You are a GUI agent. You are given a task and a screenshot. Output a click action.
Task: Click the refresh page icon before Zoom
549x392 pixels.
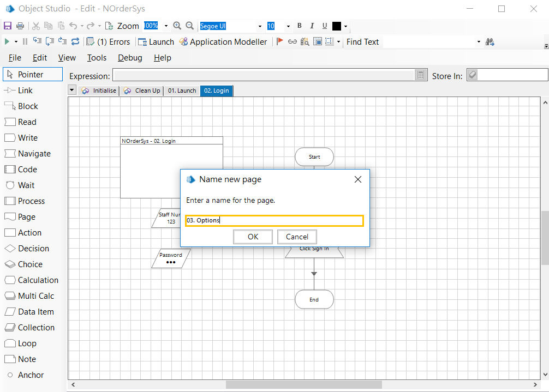tap(109, 26)
